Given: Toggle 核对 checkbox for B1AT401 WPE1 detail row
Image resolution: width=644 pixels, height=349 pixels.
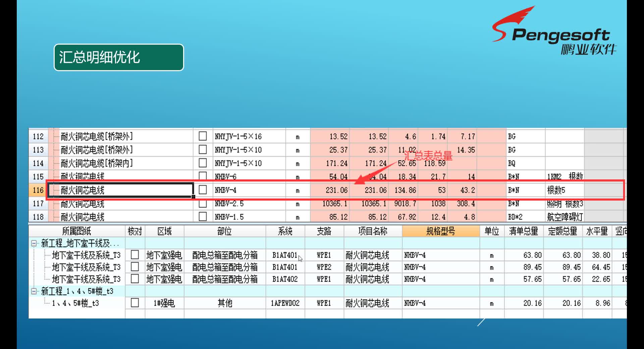Looking at the screenshot, I should click(x=135, y=255).
